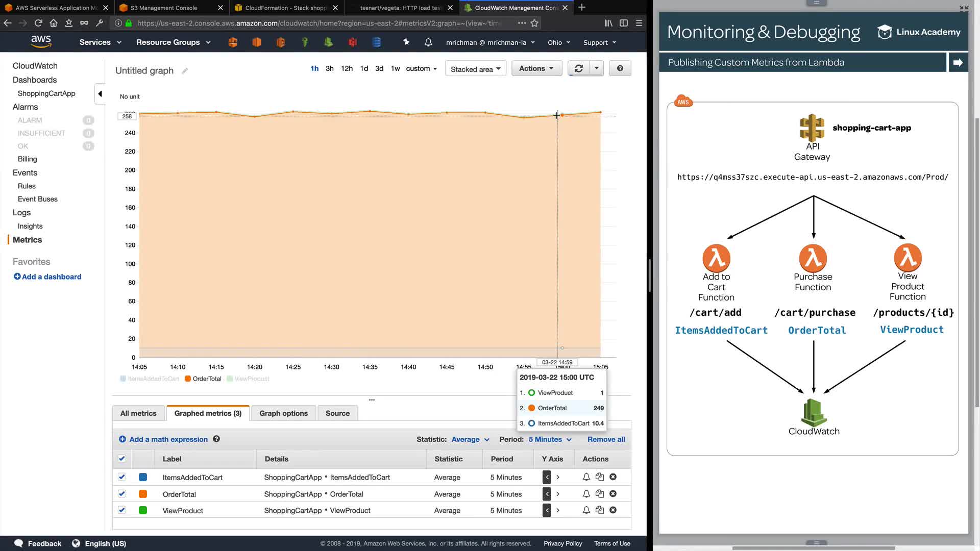Switch to the All metrics tab
Screen dimensions: 980x551
tap(138, 413)
